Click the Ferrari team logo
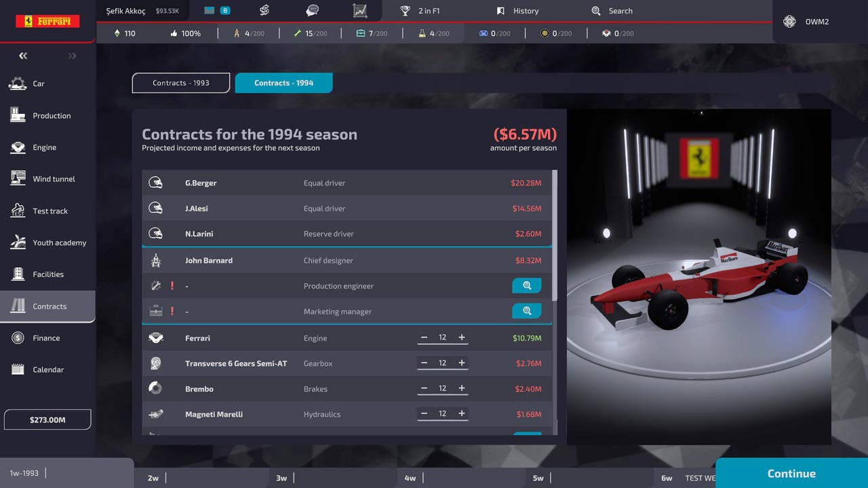The image size is (868, 488). point(47,22)
